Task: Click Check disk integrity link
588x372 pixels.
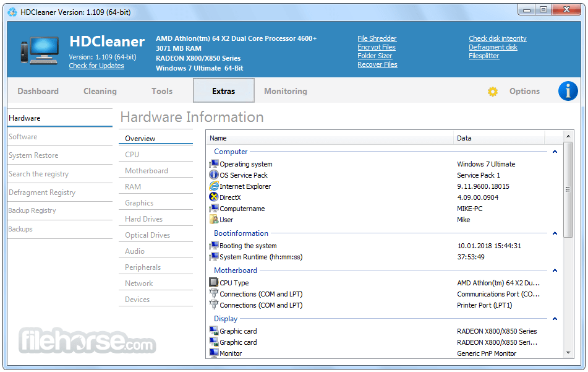Action: [498, 38]
